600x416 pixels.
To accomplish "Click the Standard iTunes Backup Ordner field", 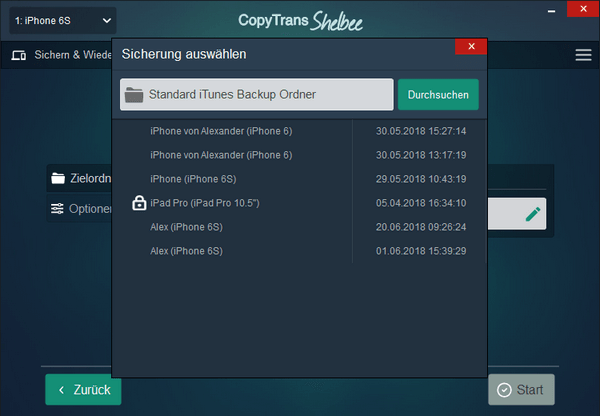I will coord(257,95).
